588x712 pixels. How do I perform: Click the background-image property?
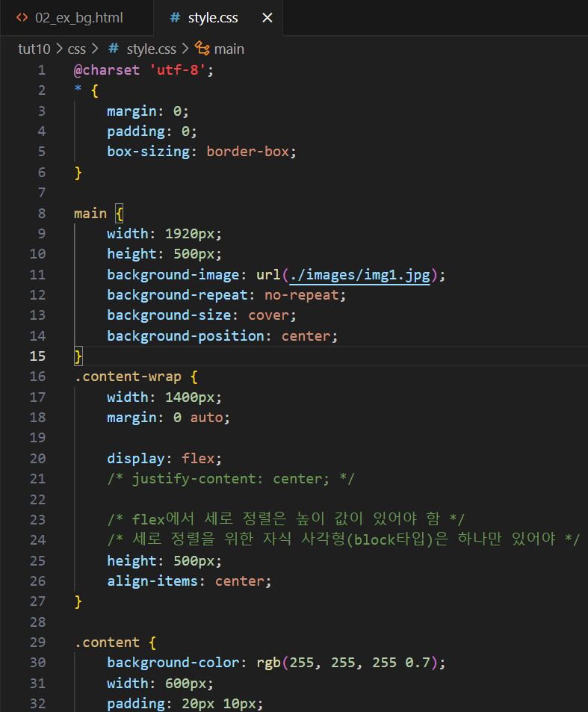[173, 274]
